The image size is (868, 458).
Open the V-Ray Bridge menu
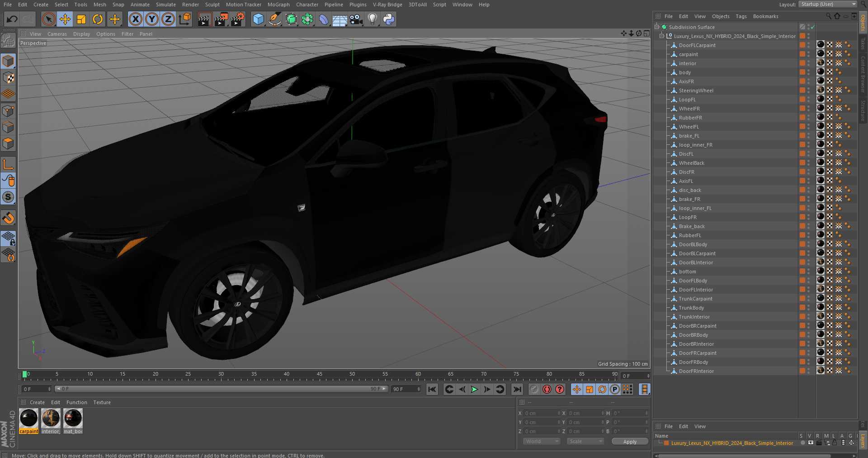tap(387, 5)
